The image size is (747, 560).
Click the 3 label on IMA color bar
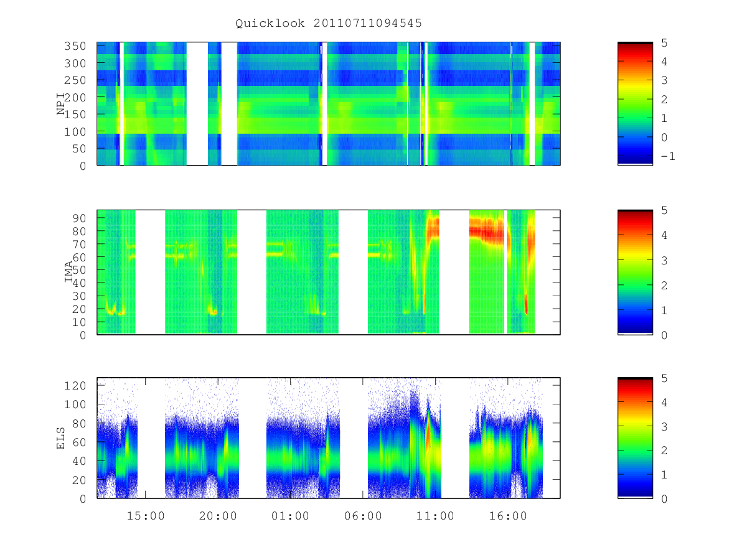664,260
